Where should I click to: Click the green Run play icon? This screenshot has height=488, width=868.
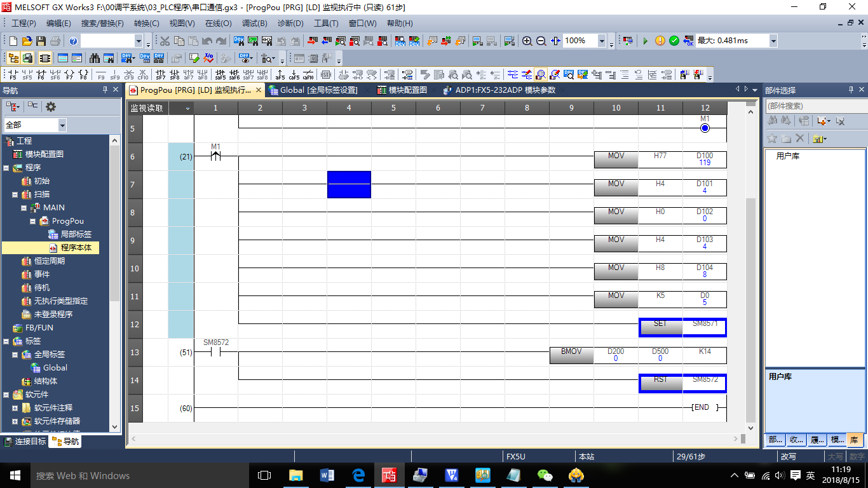pyautogui.click(x=646, y=41)
